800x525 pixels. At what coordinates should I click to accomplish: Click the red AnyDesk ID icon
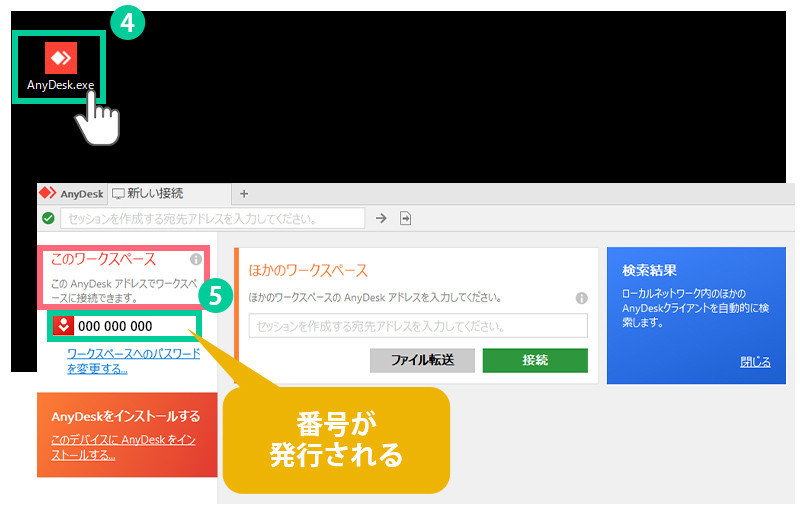pos(63,325)
